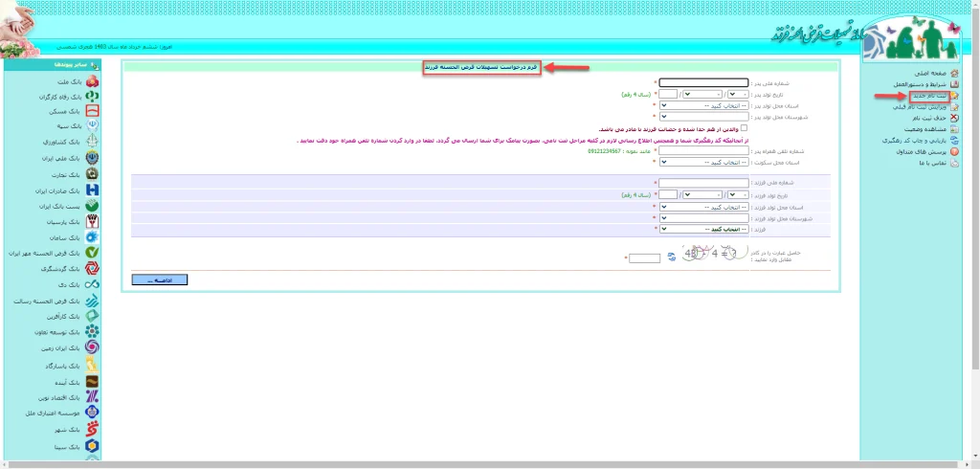Click the Bank Saman logo icon
Viewport: 980px width, 469px height.
click(x=92, y=237)
